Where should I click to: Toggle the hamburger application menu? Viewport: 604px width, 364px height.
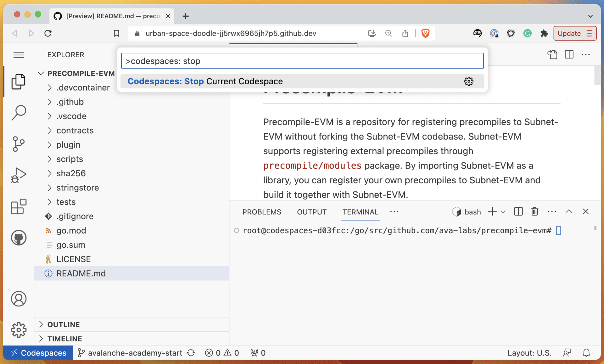(19, 55)
